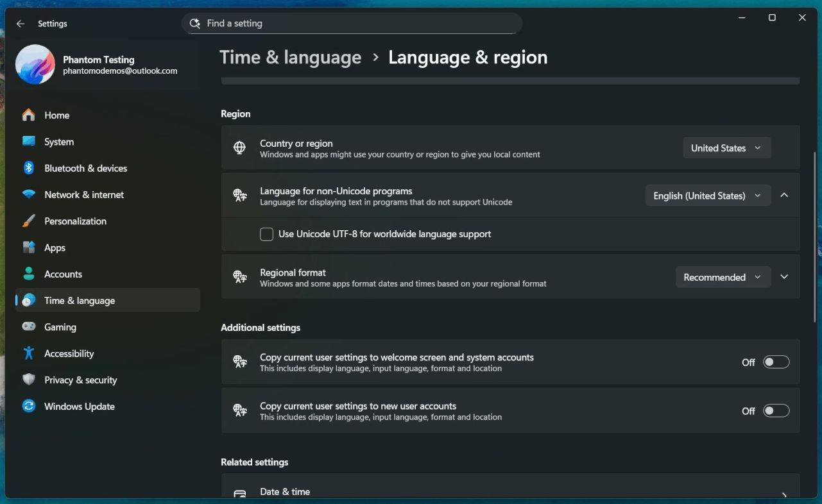Screen dimensions: 822x504
Task: Toggle copy settings to new user accounts switch
Action: pos(776,411)
